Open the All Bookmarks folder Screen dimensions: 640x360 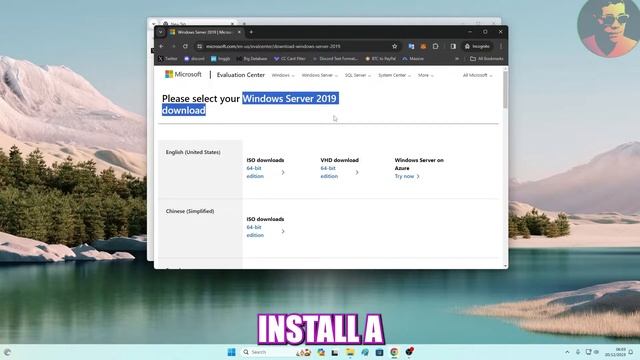click(487, 59)
